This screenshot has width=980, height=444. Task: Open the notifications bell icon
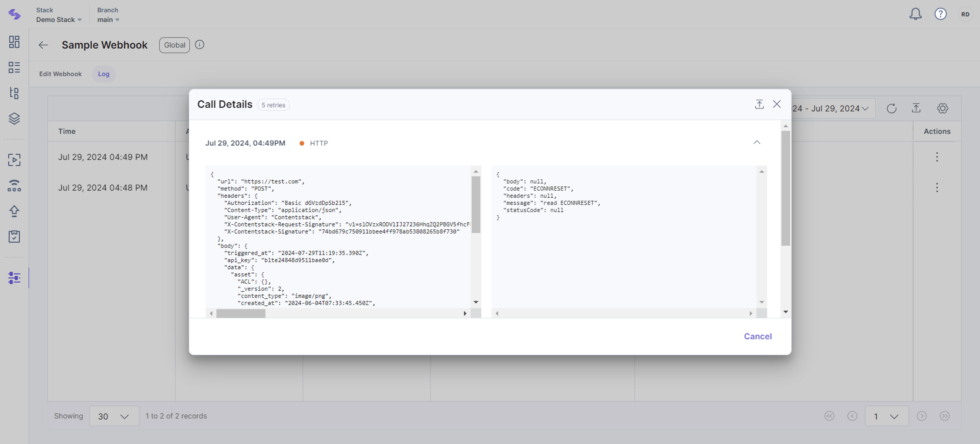click(915, 14)
